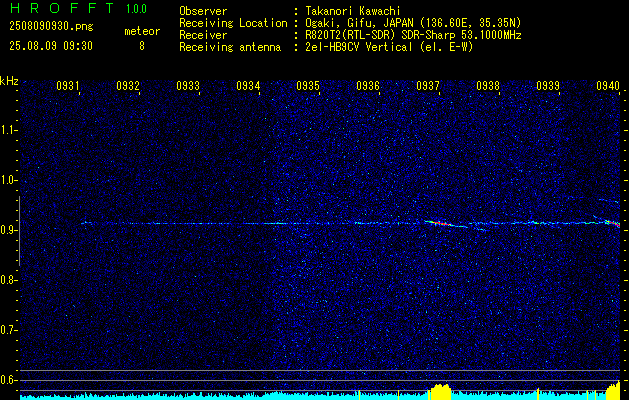Click the date stamp 25.08.09 09:30
This screenshot has height=400, width=629.
tap(51, 46)
